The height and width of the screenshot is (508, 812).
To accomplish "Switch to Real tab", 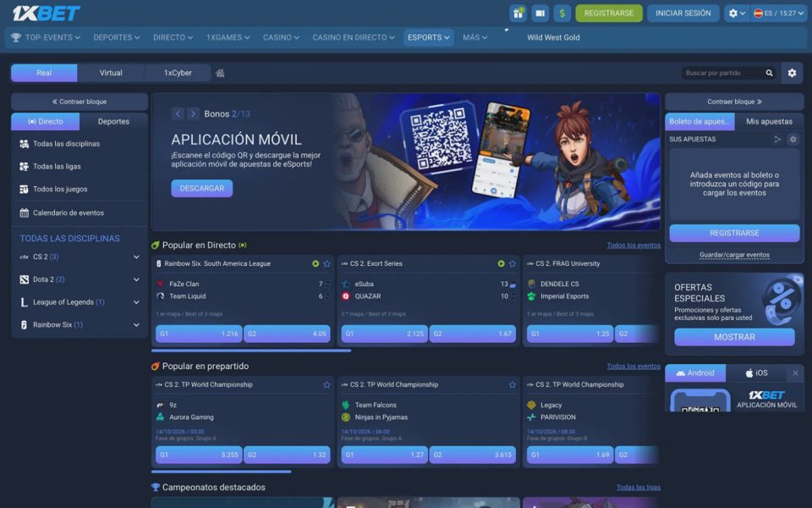I will coord(44,73).
